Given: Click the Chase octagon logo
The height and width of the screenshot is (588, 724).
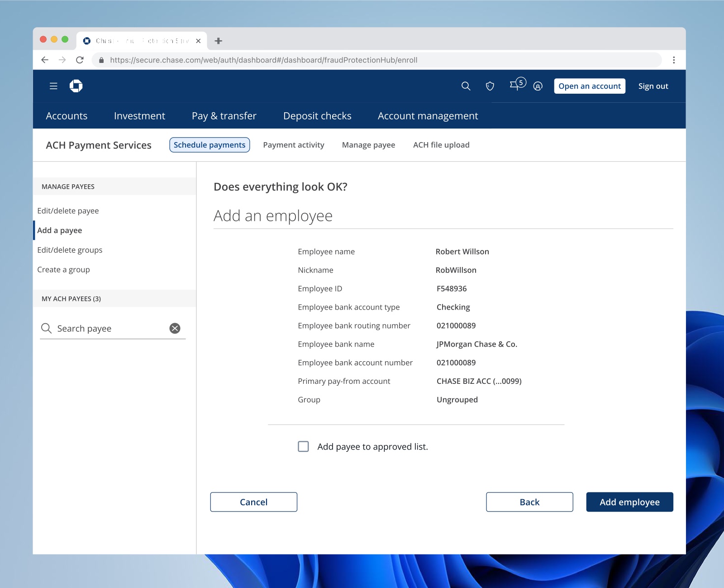Looking at the screenshot, I should 76,86.
